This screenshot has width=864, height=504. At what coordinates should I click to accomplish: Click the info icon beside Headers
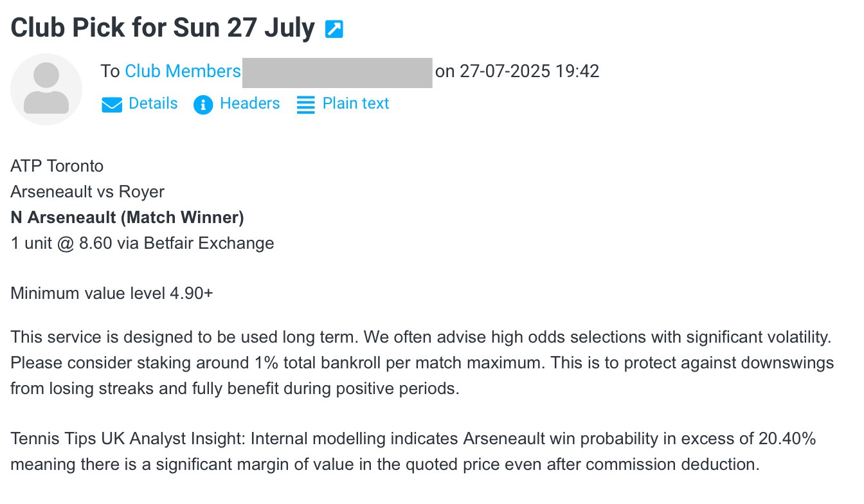(203, 105)
